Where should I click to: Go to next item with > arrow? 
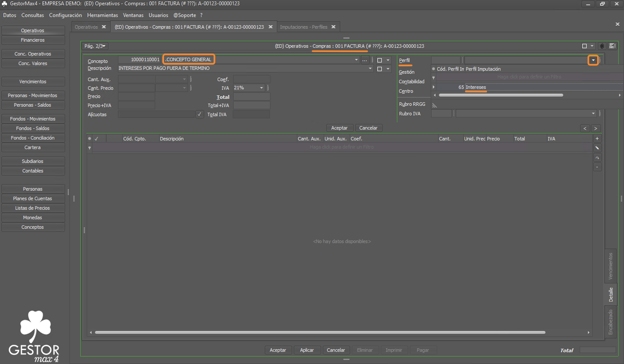(x=596, y=128)
